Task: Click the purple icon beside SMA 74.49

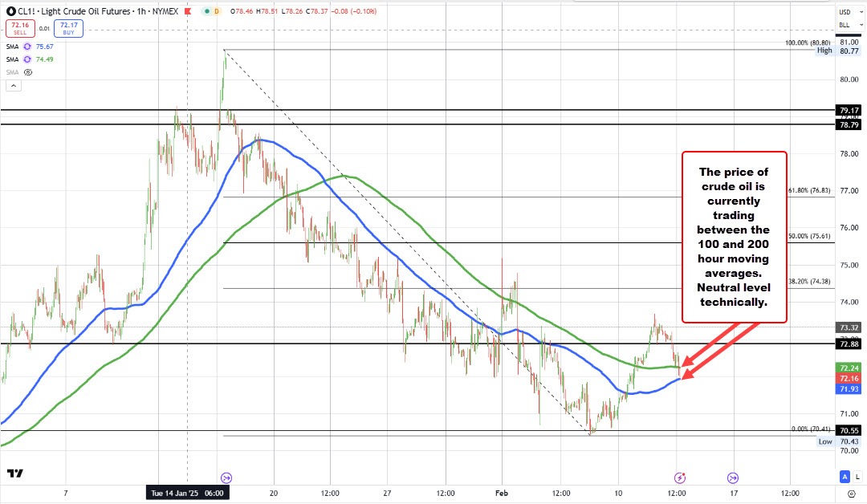Action: click(27, 59)
